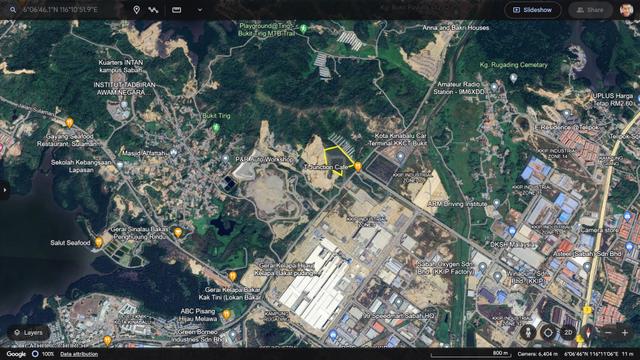This screenshot has width=640, height=360.
Task: Click the Amateur Radio Station 9M6XDD pin
Action: coord(494,87)
